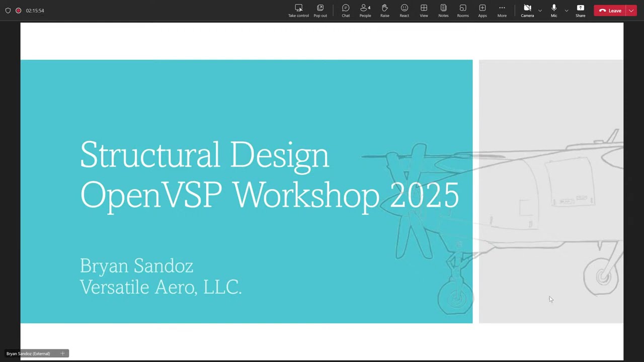Image resolution: width=644 pixels, height=362 pixels.
Task: Expand the microphone options arrow
Action: tap(567, 11)
